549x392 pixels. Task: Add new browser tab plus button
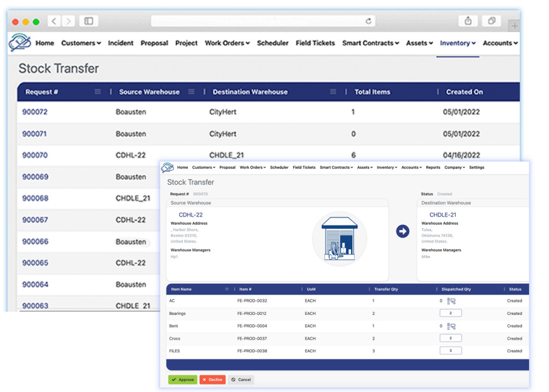(514, 26)
